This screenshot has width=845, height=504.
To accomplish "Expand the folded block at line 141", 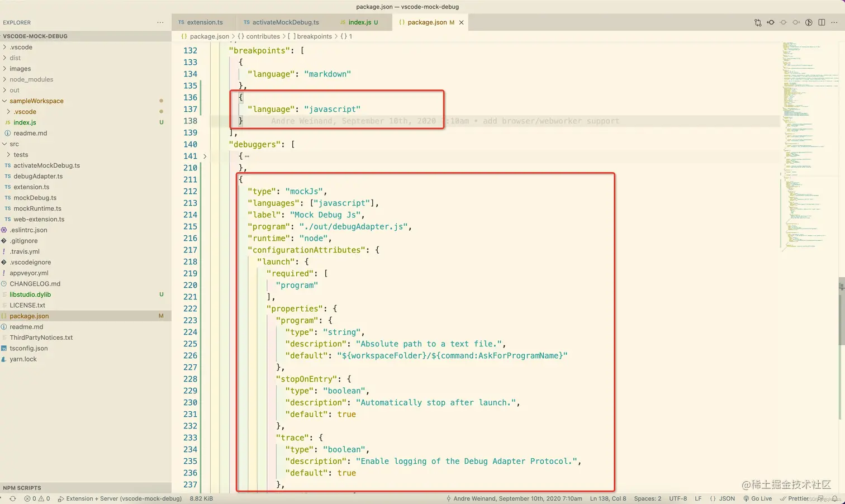I will click(205, 156).
